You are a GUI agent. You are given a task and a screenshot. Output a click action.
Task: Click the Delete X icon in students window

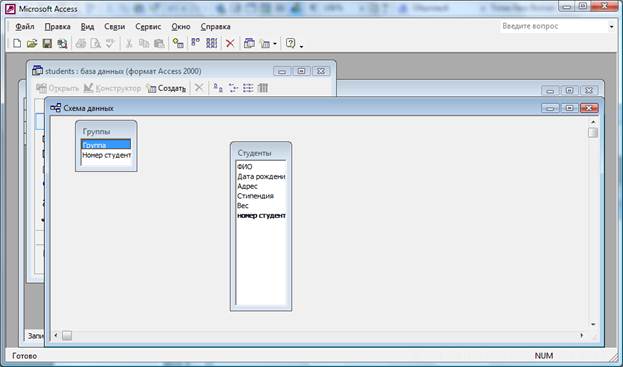199,88
